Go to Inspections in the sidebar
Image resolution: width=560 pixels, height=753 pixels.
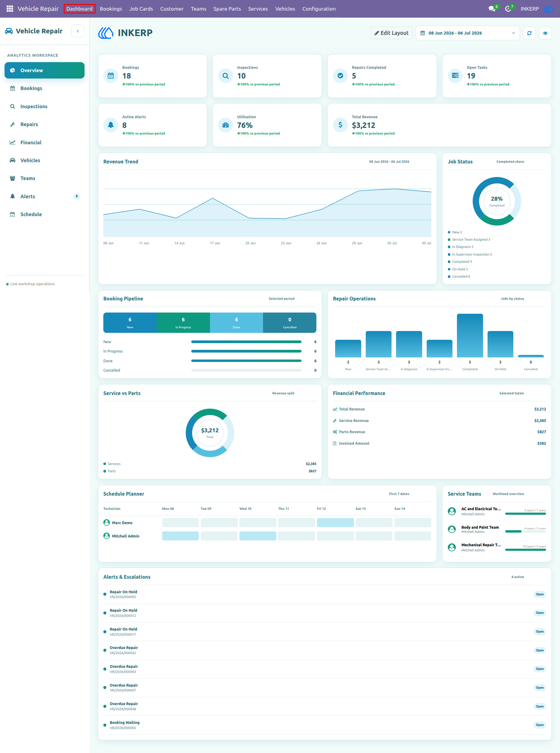(x=45, y=106)
